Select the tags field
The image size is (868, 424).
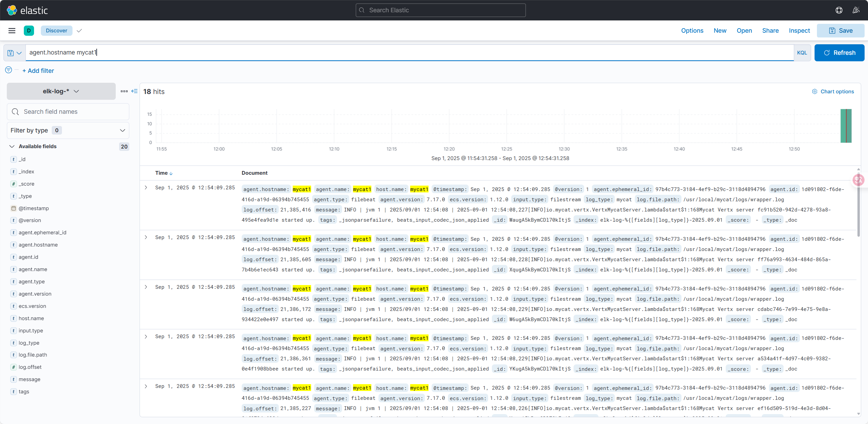pyautogui.click(x=24, y=392)
